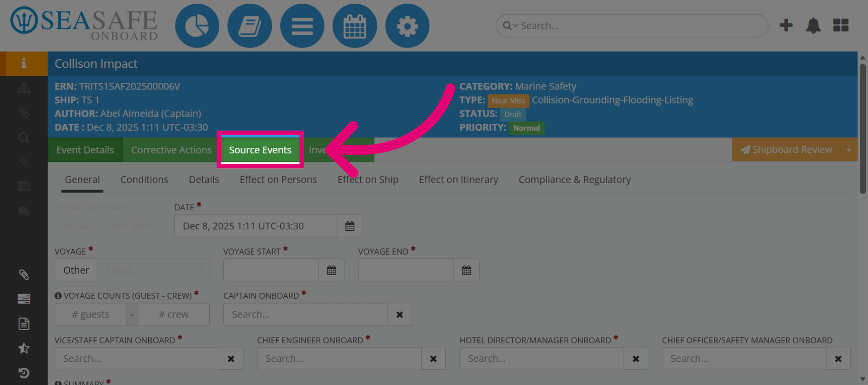Click the Shipboard Review button
The width and height of the screenshot is (868, 385).
click(x=786, y=150)
